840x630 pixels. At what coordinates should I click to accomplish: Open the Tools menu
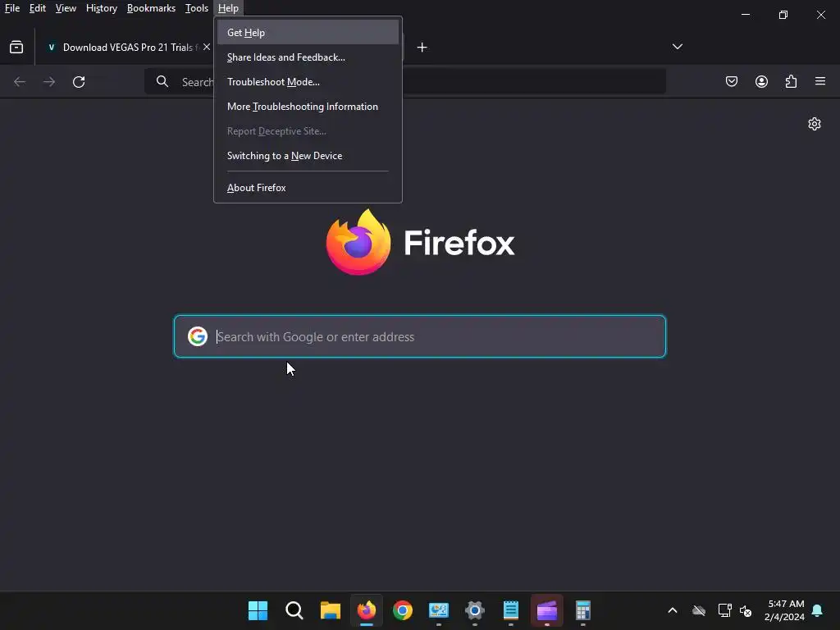point(197,8)
